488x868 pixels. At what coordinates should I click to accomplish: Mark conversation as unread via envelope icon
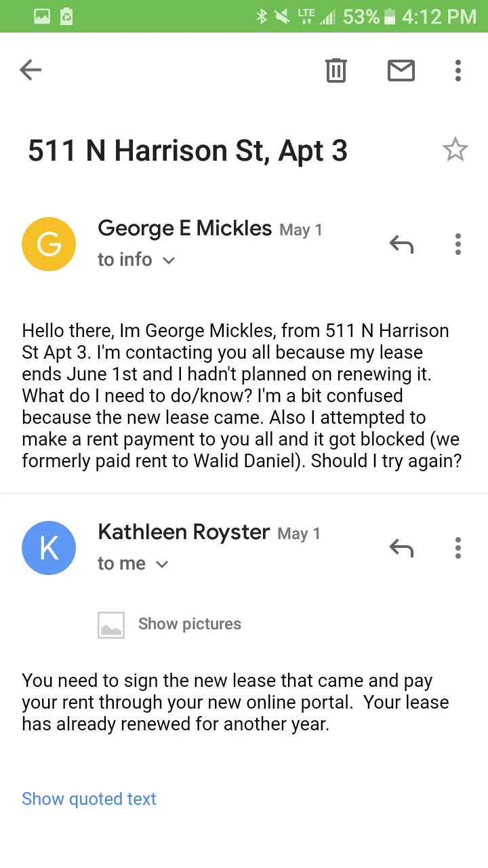(x=401, y=70)
